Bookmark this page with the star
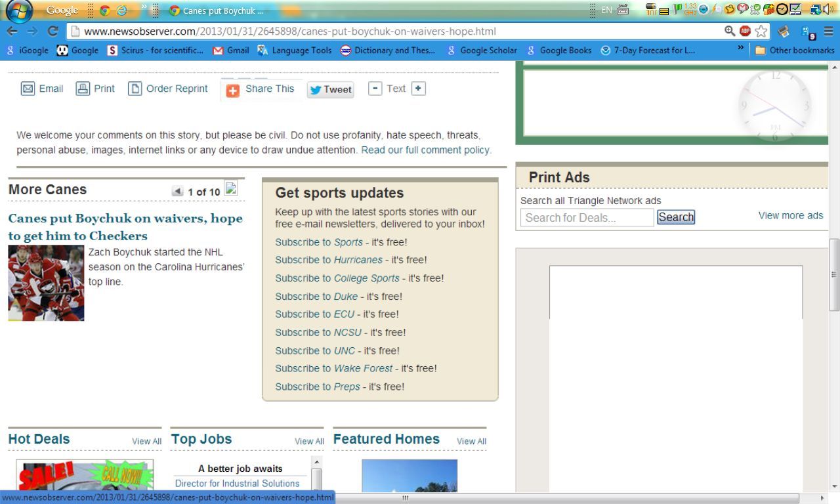This screenshot has height=504, width=840. click(x=761, y=31)
